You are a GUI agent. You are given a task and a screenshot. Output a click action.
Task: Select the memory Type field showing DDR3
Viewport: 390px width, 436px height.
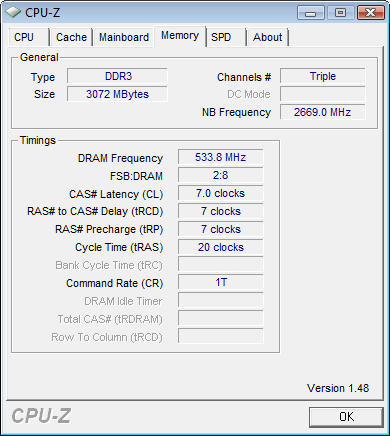click(117, 76)
